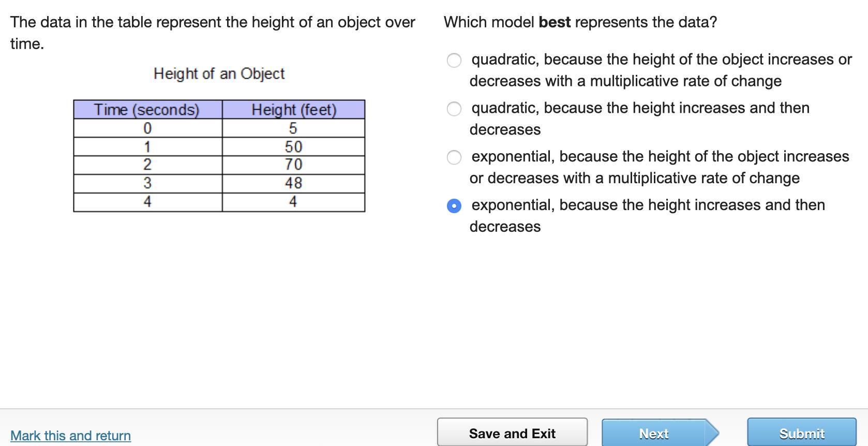Click the time value 0 cell
Viewport: 868px width, 446px height.
pyautogui.click(x=147, y=128)
